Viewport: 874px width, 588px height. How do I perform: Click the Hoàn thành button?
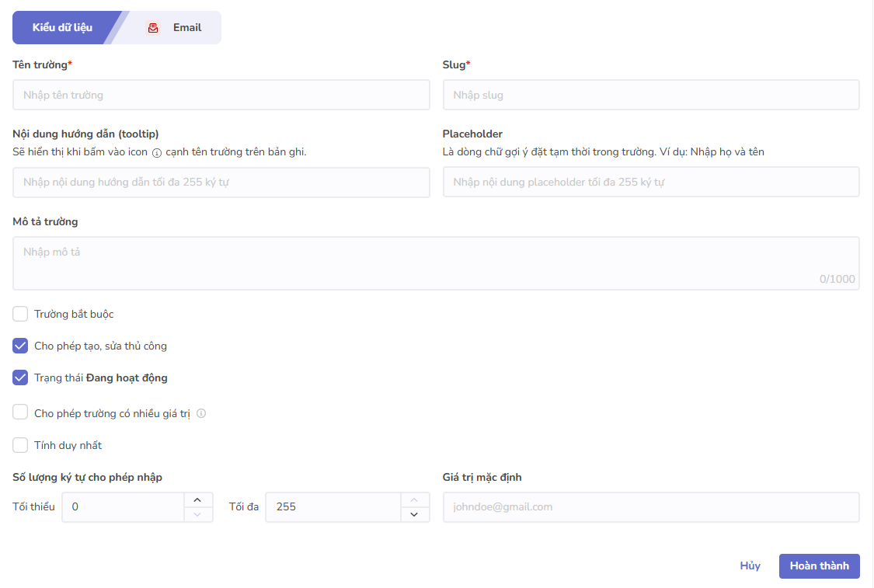[819, 565]
